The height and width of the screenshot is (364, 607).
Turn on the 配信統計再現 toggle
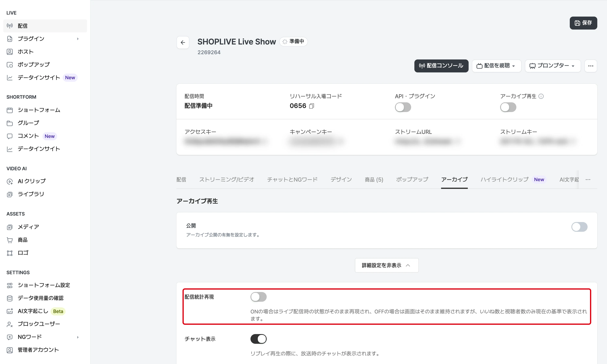click(x=258, y=297)
